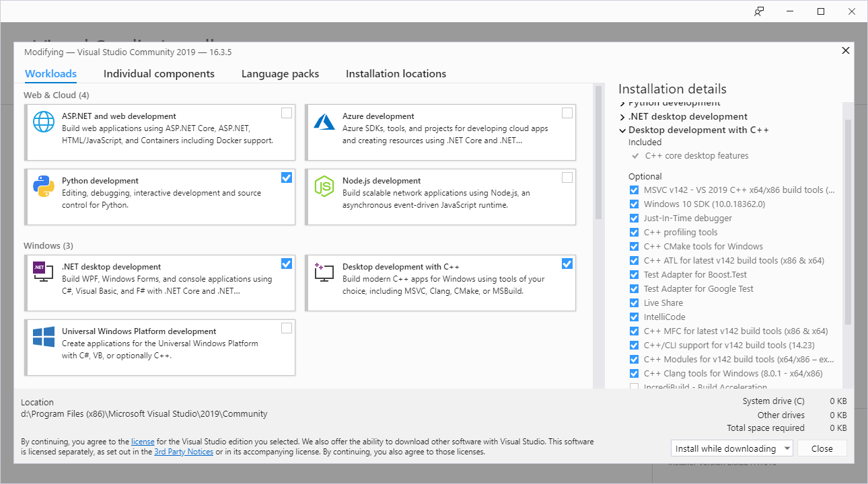Check the Node.js development workload
The image size is (868, 484).
[567, 177]
